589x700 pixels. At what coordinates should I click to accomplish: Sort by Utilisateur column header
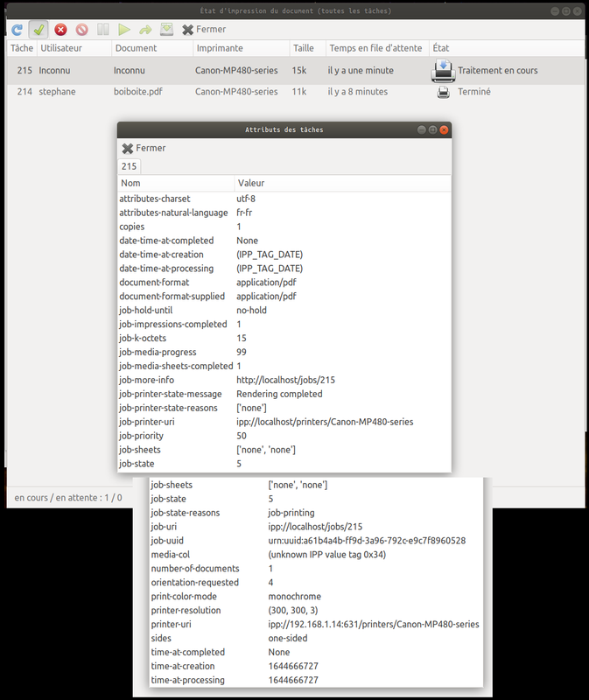74,48
